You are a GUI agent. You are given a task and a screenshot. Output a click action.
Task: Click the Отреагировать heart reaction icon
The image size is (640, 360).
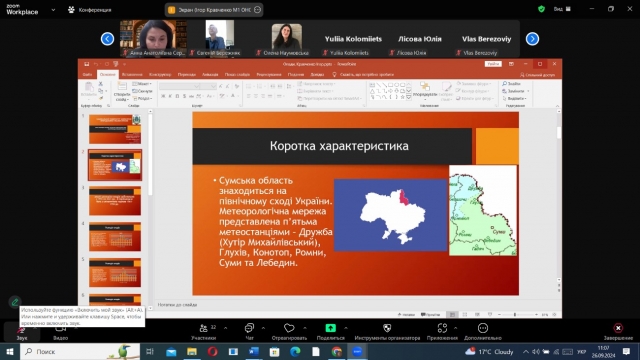click(289, 328)
